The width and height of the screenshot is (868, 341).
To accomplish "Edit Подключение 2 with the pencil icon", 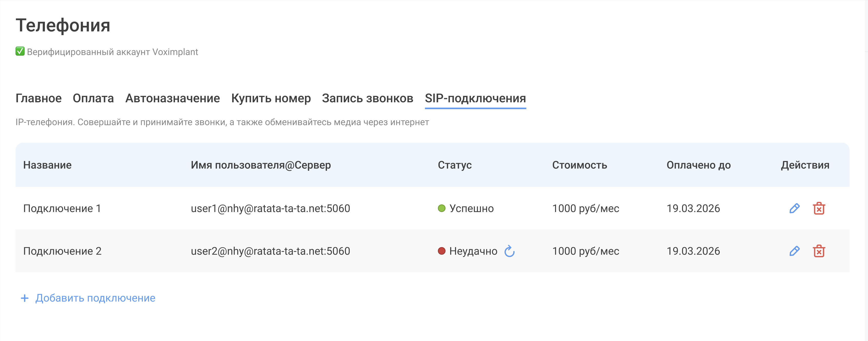I will (x=794, y=251).
